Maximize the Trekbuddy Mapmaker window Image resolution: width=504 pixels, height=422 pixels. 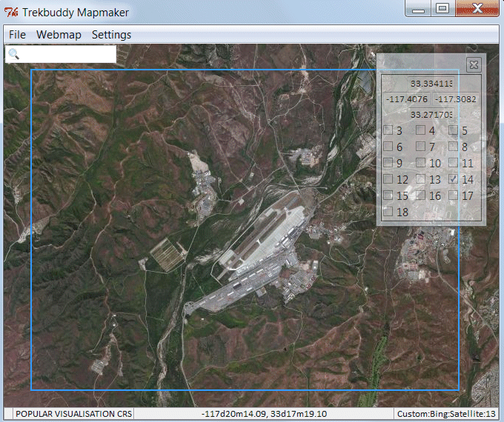(442, 9)
